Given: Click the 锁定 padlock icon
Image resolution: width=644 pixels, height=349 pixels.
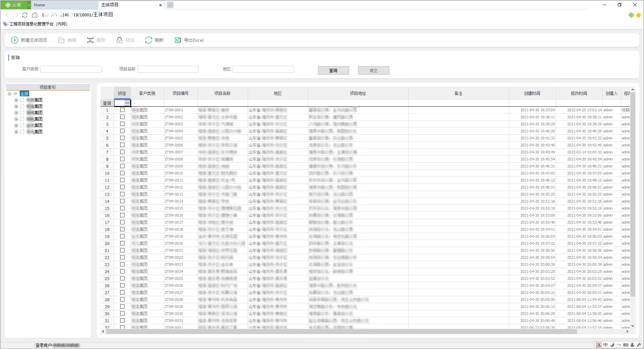Looking at the screenshot, I should [x=119, y=40].
